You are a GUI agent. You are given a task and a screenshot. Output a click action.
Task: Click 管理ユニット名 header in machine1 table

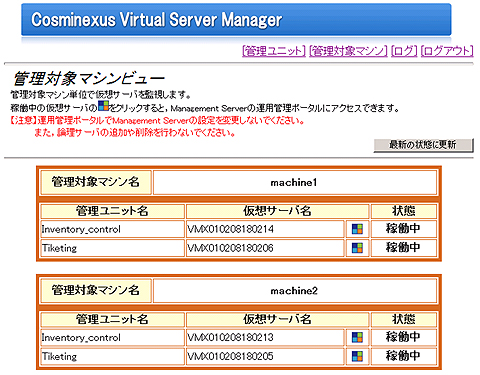(112, 211)
